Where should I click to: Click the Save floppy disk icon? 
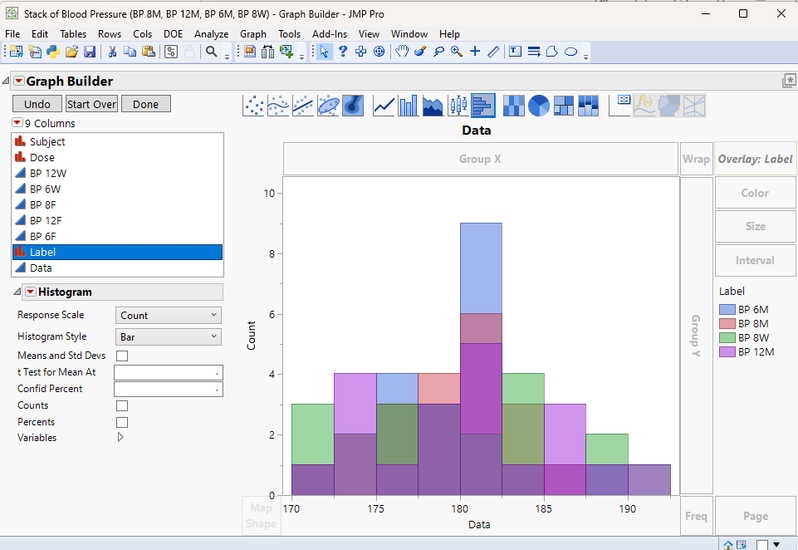90,51
